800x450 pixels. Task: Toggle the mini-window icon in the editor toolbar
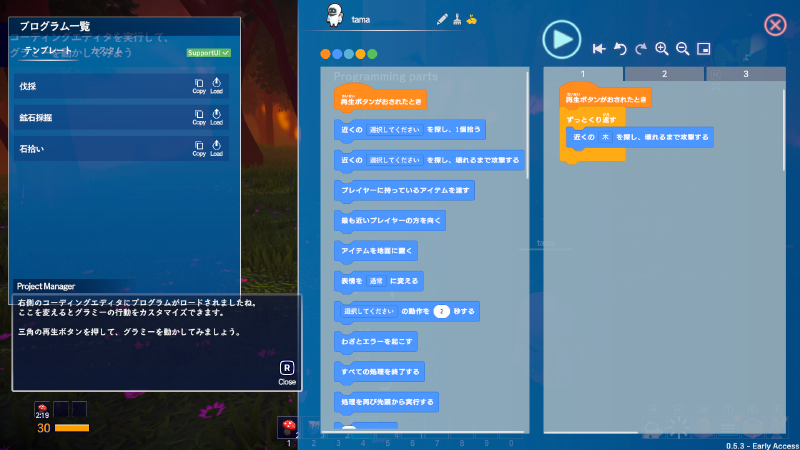704,48
